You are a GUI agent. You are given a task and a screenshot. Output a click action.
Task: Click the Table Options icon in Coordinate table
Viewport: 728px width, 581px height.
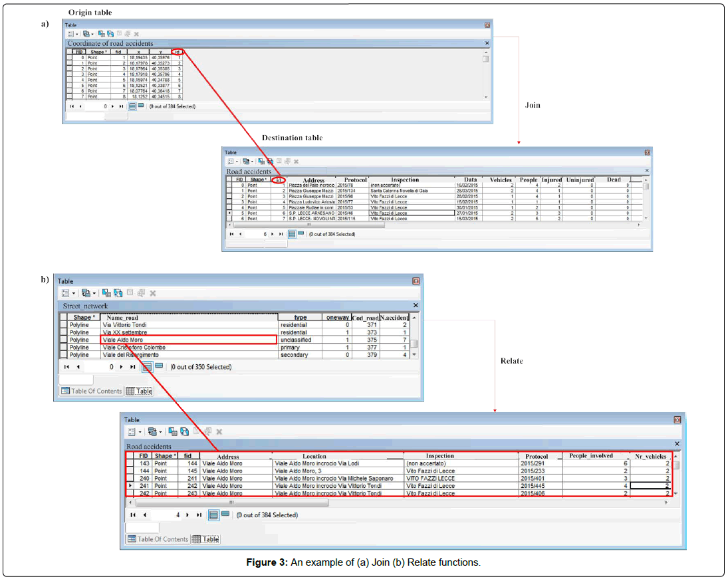tap(70, 33)
